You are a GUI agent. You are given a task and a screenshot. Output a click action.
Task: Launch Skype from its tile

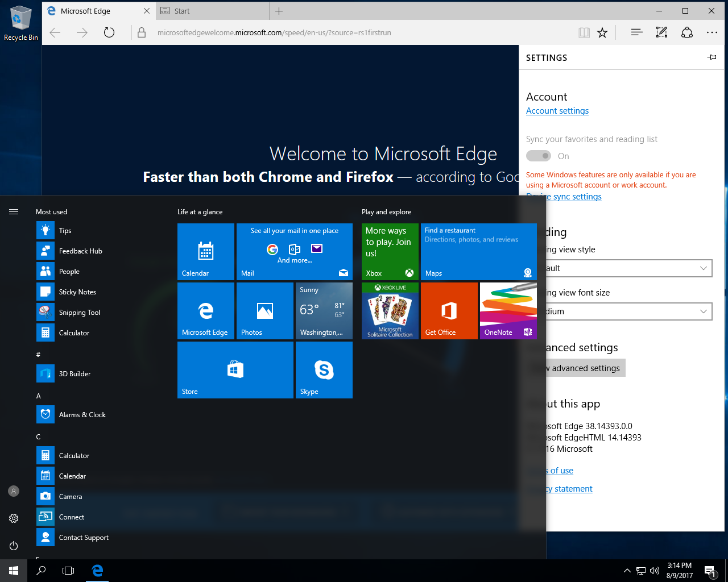coord(324,370)
